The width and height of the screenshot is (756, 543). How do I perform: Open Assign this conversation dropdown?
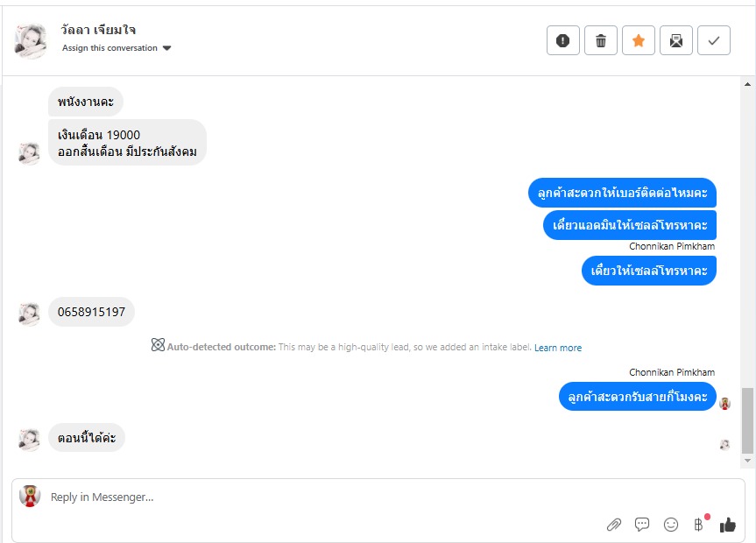117,48
